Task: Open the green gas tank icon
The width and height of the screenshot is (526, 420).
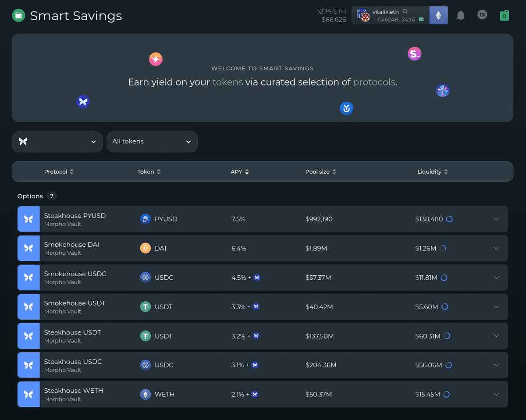Action: pos(504,15)
